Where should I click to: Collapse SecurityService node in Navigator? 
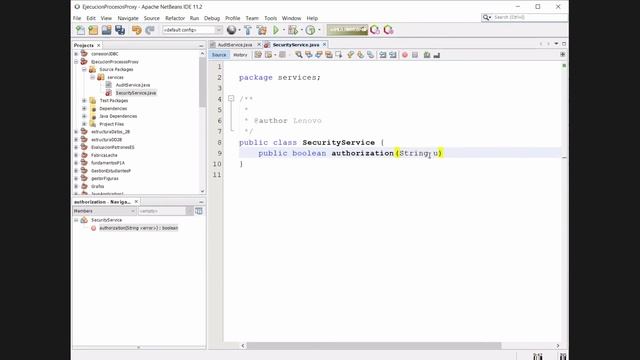coord(76,220)
